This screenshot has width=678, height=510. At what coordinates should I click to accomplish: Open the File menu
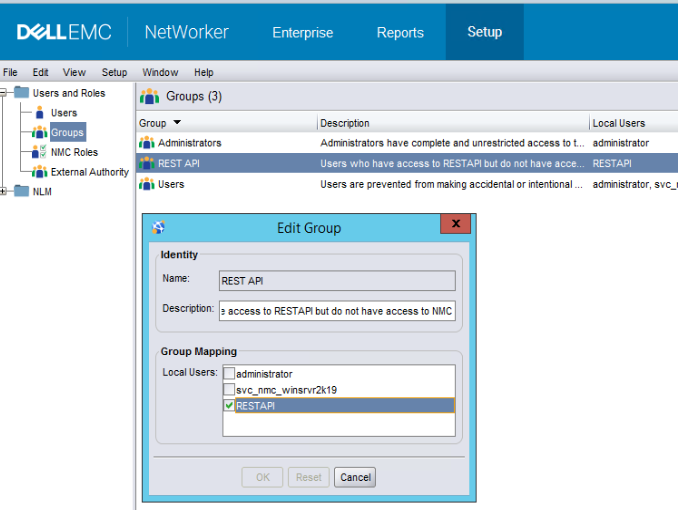tap(10, 72)
